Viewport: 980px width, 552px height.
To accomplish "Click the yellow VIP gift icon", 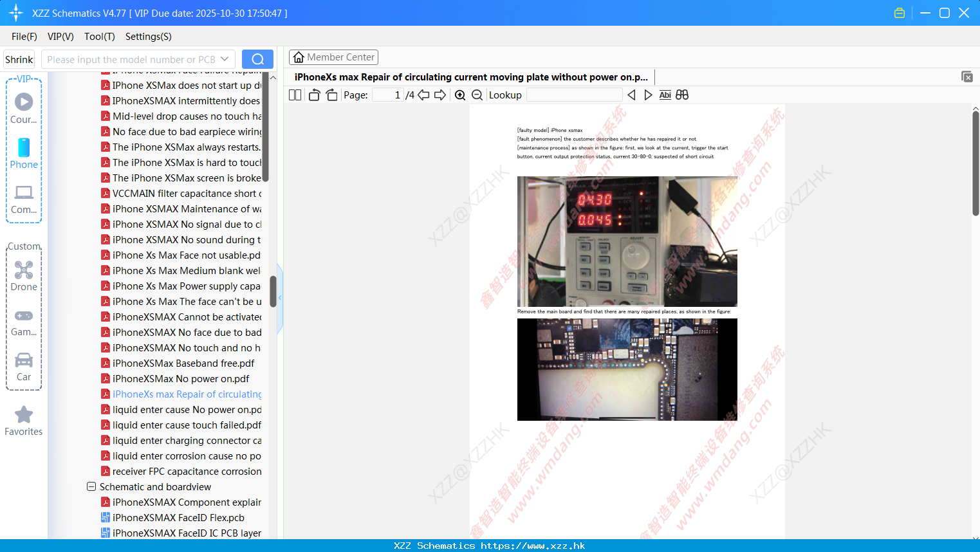I will click(900, 13).
